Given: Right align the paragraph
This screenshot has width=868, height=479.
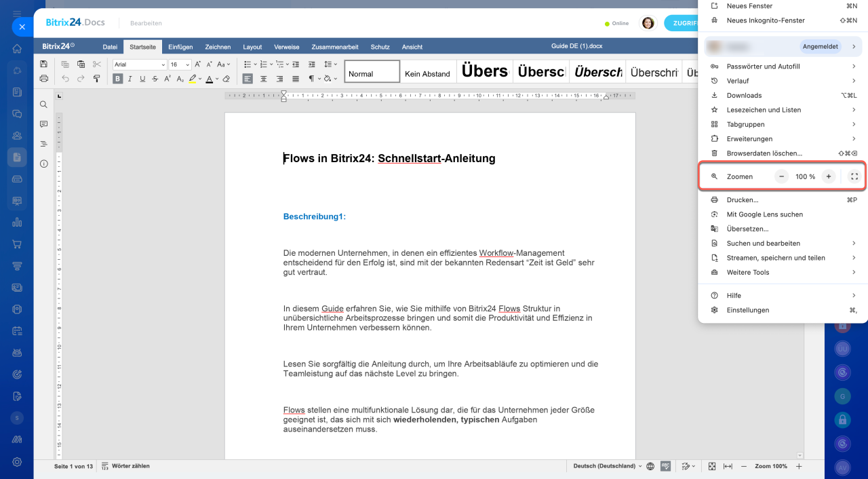Looking at the screenshot, I should pyautogui.click(x=279, y=79).
